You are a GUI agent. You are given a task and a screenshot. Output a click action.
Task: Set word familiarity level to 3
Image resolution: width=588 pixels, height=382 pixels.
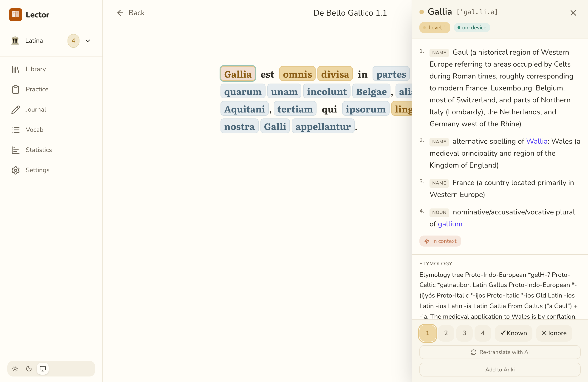464,333
